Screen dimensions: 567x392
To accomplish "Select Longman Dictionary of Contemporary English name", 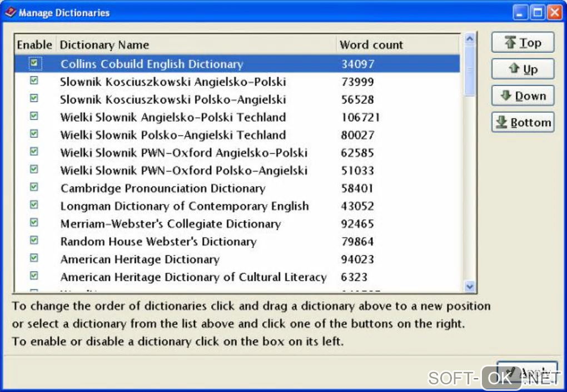I will (x=185, y=206).
